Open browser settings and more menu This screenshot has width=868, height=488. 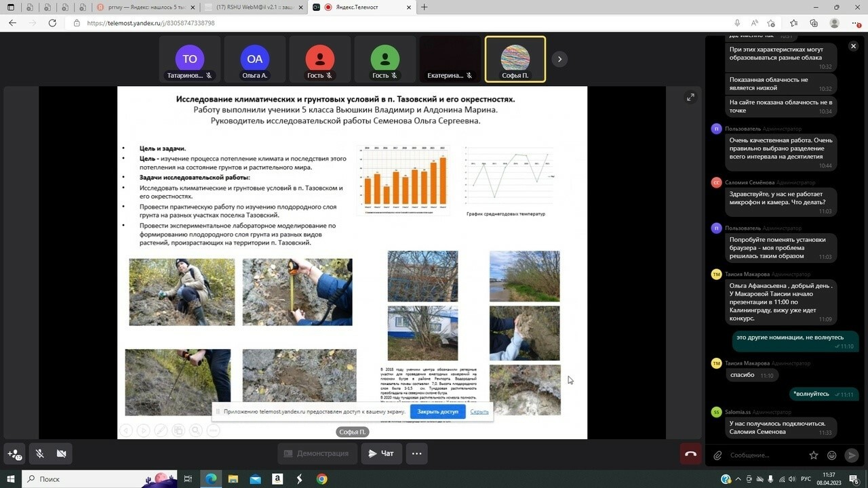855,23
